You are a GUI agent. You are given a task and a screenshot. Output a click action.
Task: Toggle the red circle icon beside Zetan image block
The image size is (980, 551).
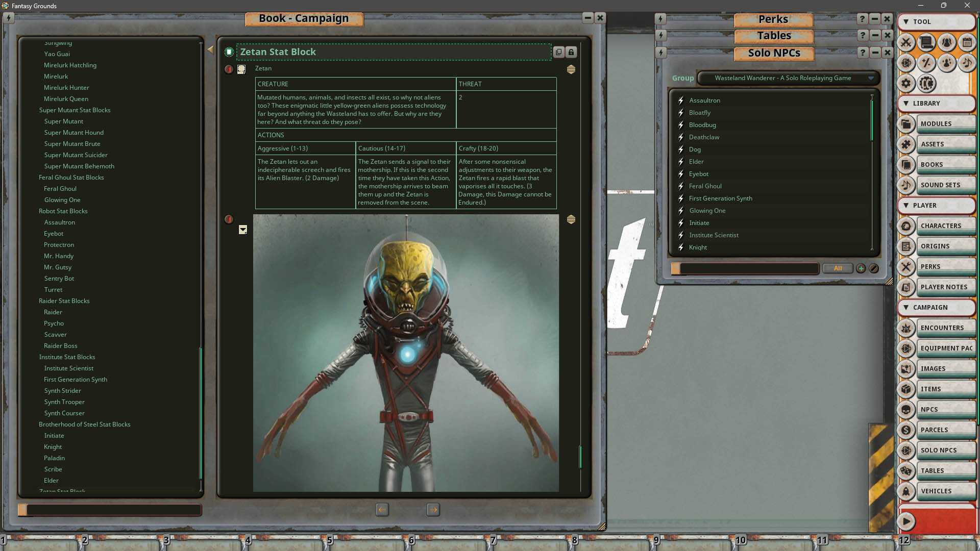229,219
